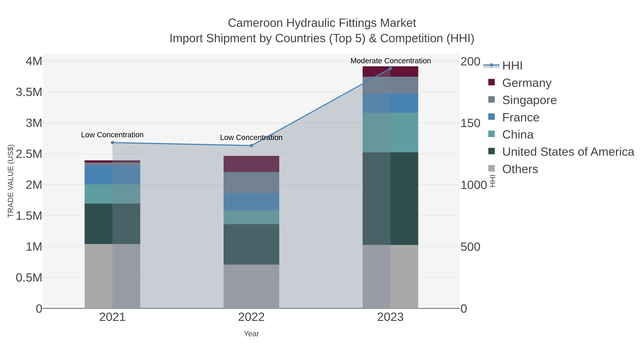This screenshot has height=362, width=644.
Task: Click the 2021 Others bar segment
Action: click(x=113, y=276)
